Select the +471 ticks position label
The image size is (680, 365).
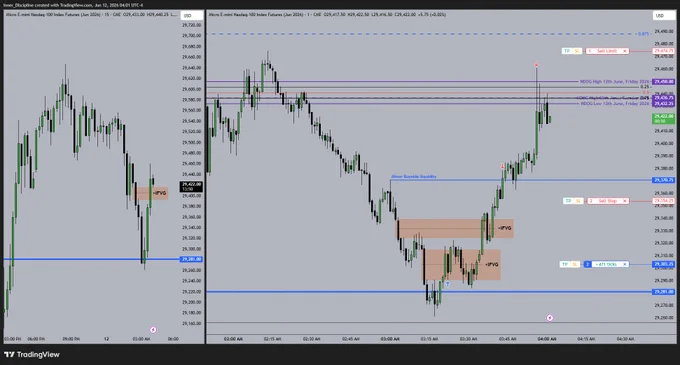(x=606, y=264)
